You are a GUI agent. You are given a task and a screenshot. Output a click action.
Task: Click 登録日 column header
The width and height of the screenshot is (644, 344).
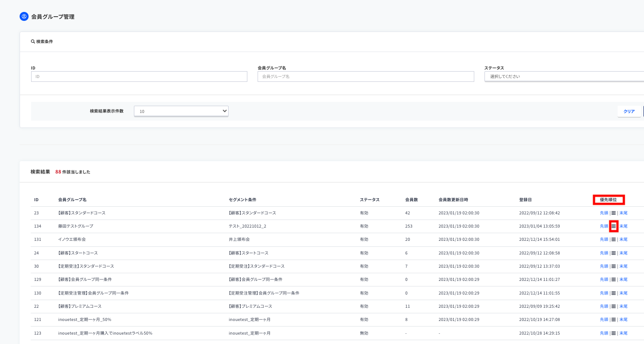click(525, 199)
